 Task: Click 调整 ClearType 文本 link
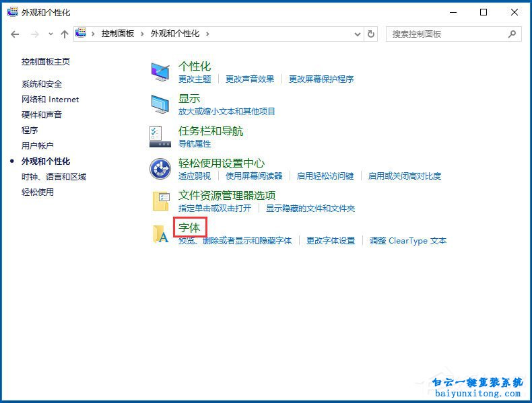(x=408, y=241)
